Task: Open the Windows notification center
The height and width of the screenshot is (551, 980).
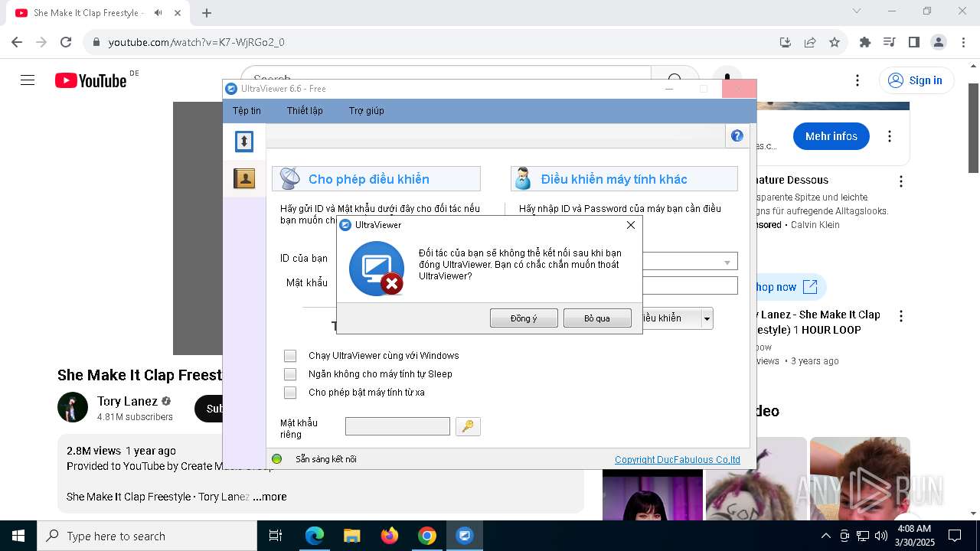Action: (955, 536)
